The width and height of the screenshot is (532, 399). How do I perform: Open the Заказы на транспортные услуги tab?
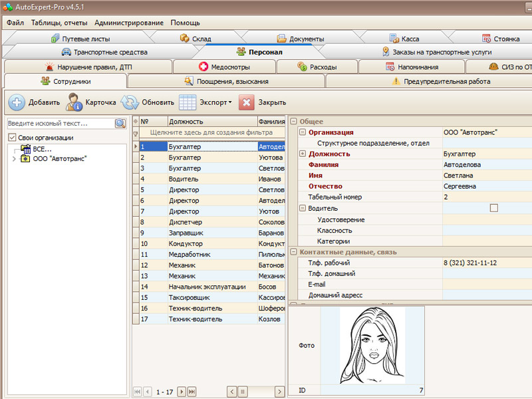pos(438,53)
